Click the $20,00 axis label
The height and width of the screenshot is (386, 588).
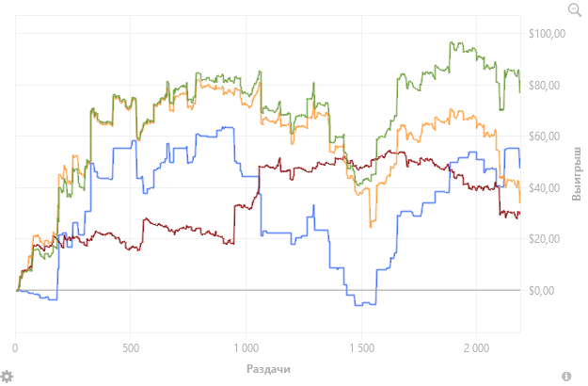click(x=546, y=239)
